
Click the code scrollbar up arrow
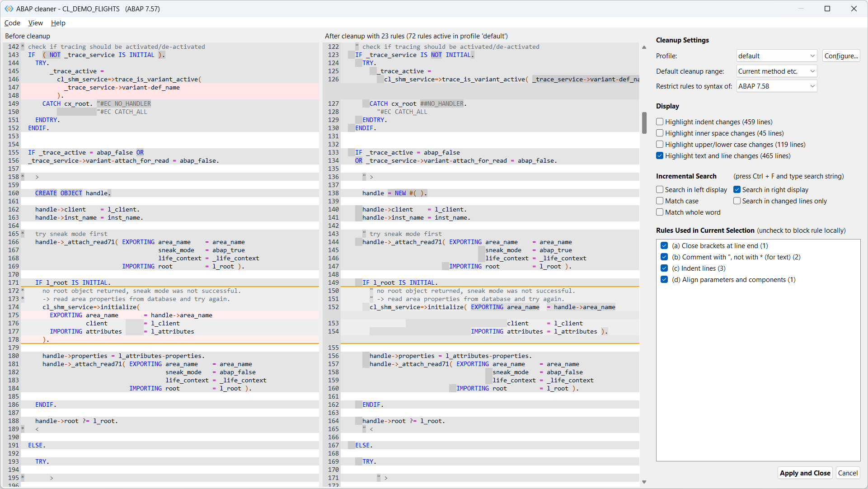click(644, 47)
